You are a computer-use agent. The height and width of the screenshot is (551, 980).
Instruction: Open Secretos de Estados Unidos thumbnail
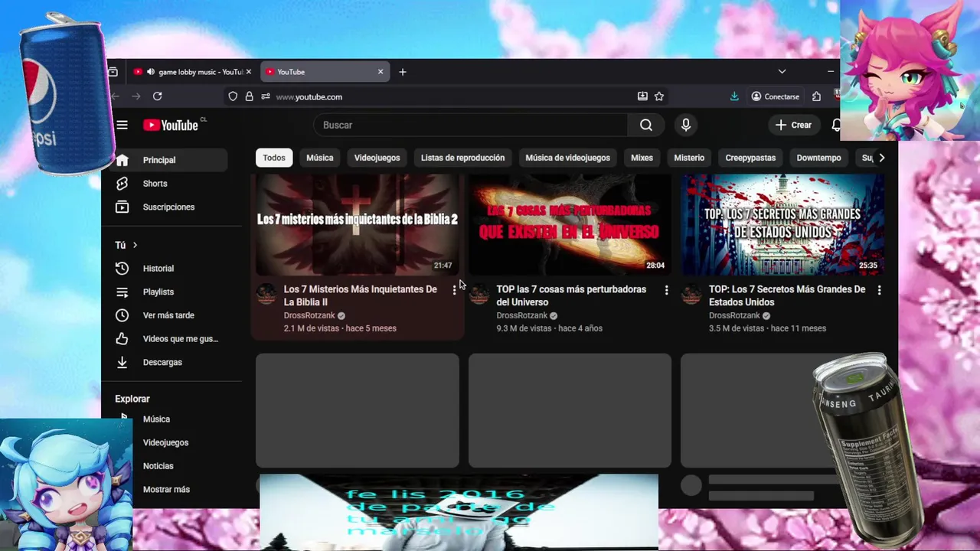pyautogui.click(x=782, y=224)
